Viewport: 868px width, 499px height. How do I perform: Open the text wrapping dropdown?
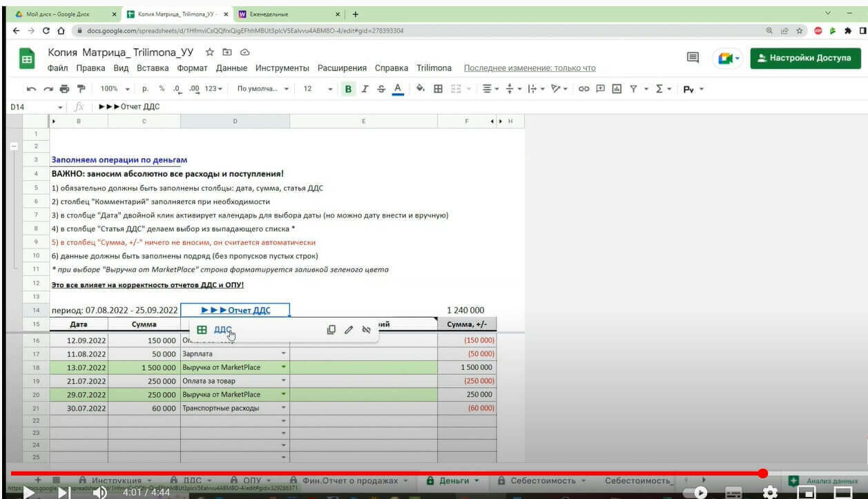(x=536, y=89)
